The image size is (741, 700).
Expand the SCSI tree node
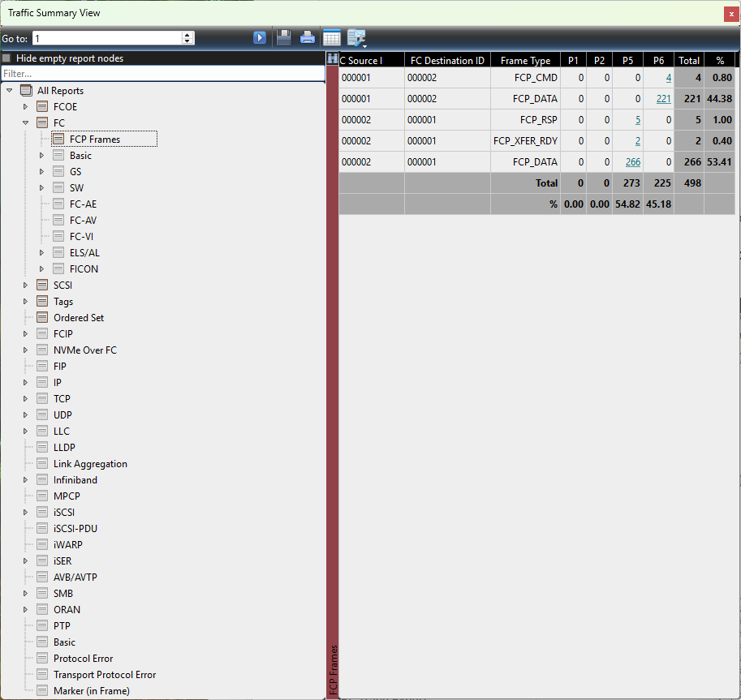25,286
